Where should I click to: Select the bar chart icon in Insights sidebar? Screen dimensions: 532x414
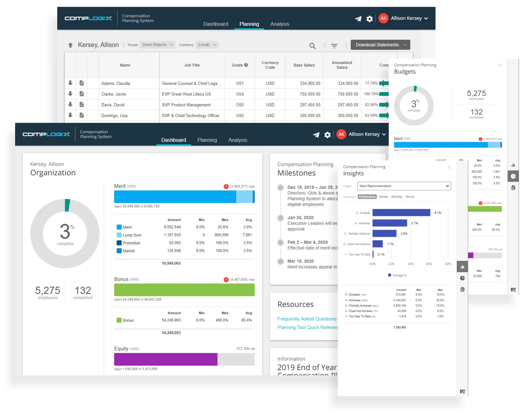click(462, 267)
